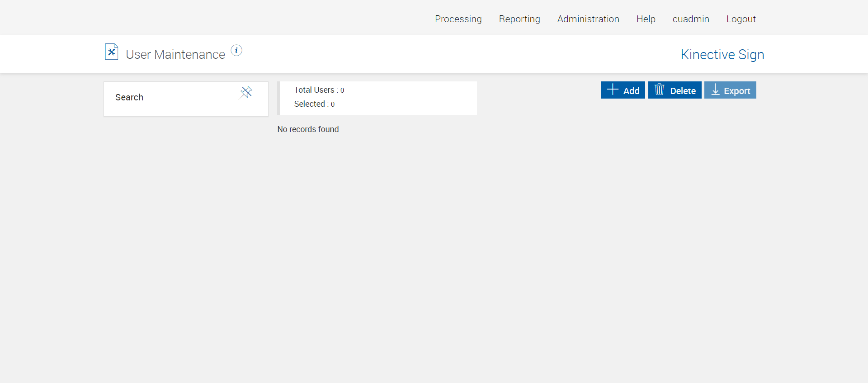Open the Help menu
This screenshot has height=383, width=868.
(646, 19)
